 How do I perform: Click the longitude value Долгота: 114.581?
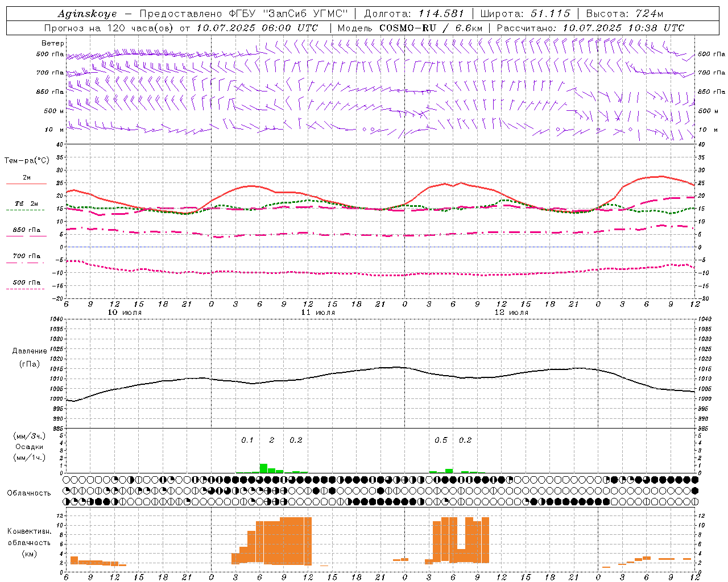click(414, 14)
